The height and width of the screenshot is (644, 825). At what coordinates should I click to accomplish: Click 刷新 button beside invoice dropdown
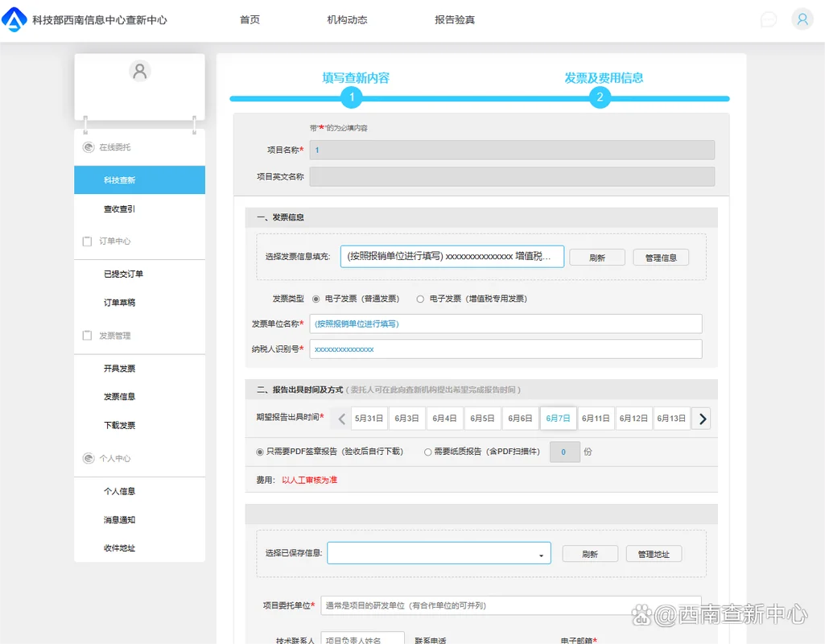[x=597, y=258]
